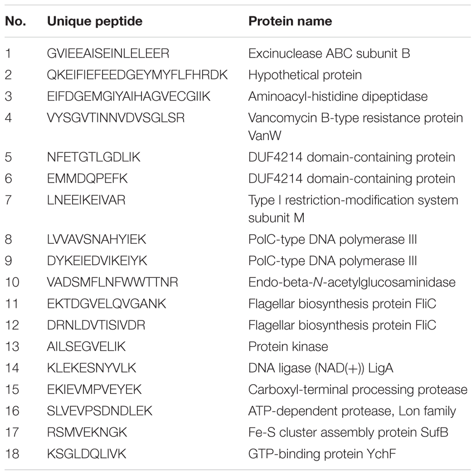Image resolution: width=476 pixels, height=475 pixels.
Task: Click the "Unique peptide" column header
Action: (94, 21)
